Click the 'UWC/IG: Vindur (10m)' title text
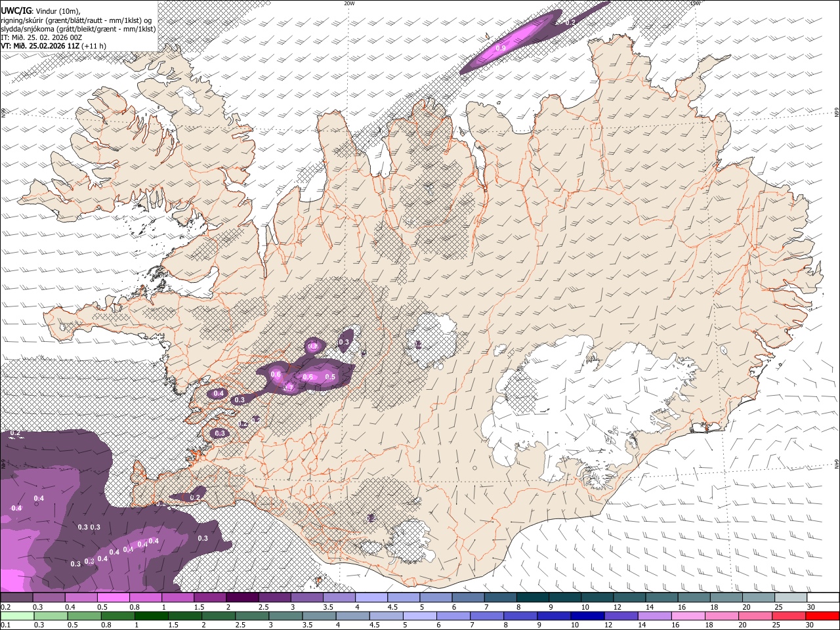The width and height of the screenshot is (840, 630). coord(41,10)
